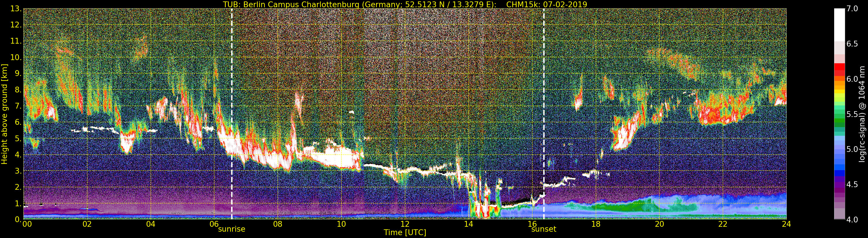Screen dimensions: 868x238
Task: Click the 'sunrise' label below the axis
Action: (x=232, y=229)
